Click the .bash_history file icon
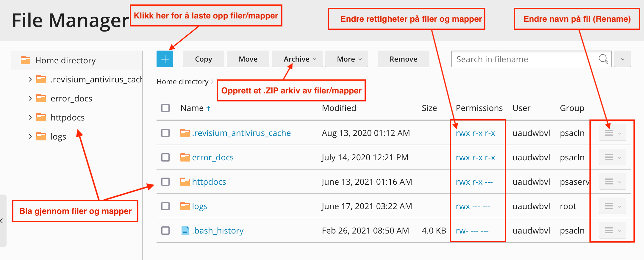 point(185,231)
